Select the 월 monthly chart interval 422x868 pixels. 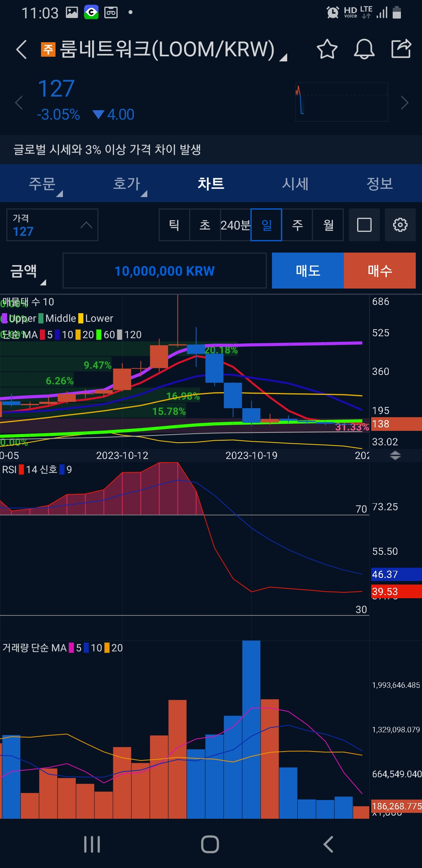pos(328,225)
